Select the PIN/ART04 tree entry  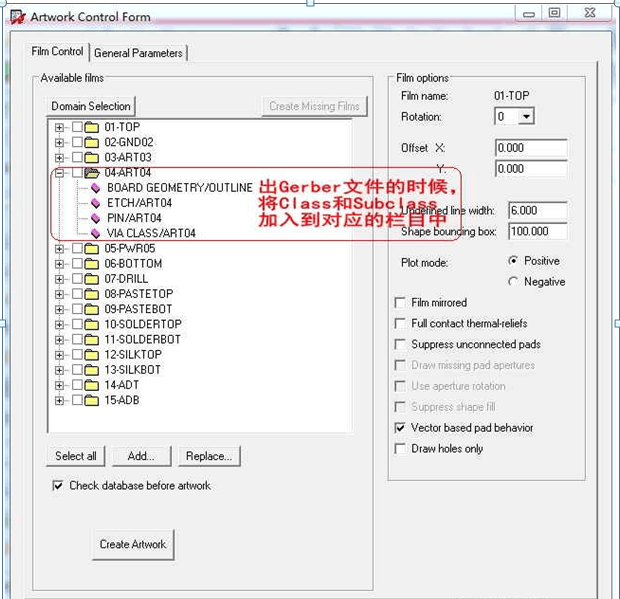[134, 218]
